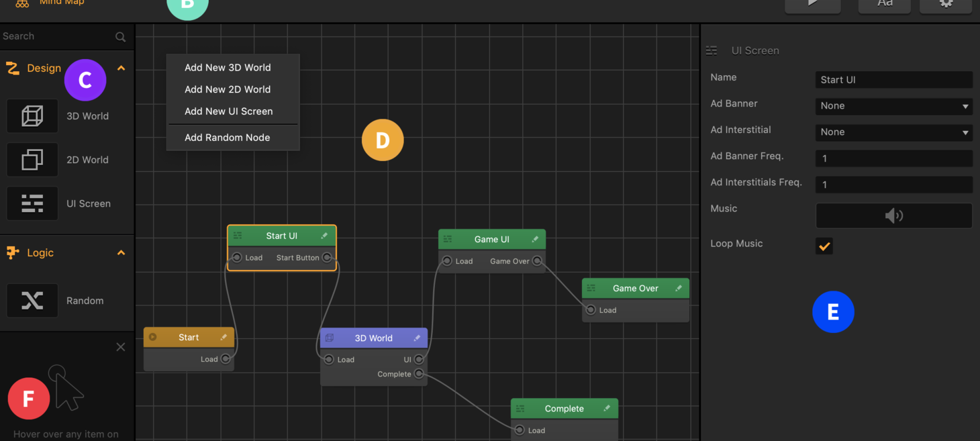Select the Game UI node title
The height and width of the screenshot is (441, 980).
click(491, 239)
